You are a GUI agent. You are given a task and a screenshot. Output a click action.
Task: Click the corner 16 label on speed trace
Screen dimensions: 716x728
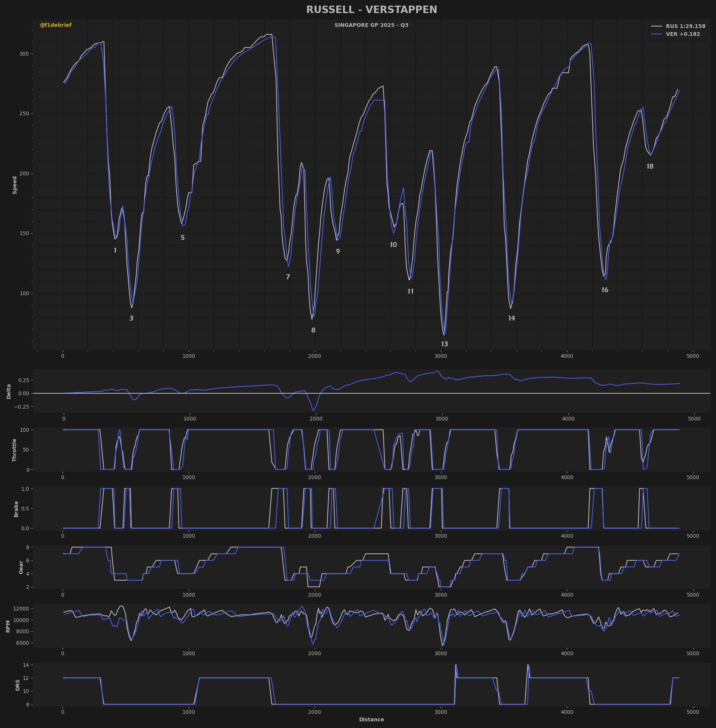tap(605, 290)
